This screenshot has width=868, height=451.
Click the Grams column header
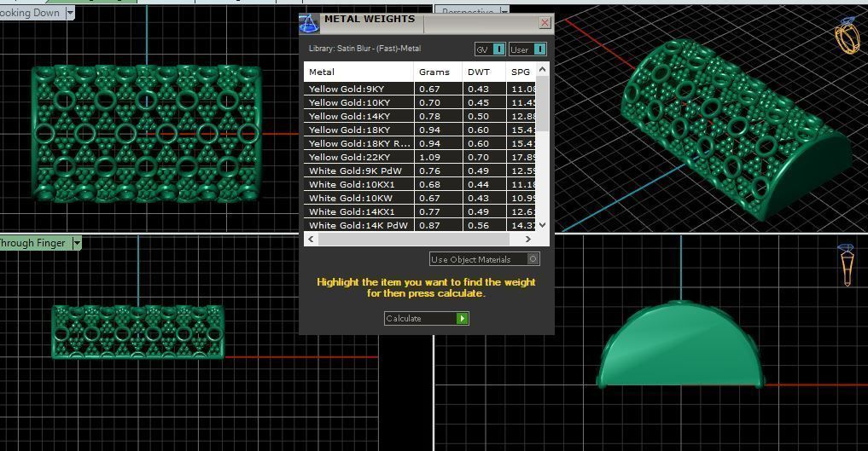[x=438, y=72]
